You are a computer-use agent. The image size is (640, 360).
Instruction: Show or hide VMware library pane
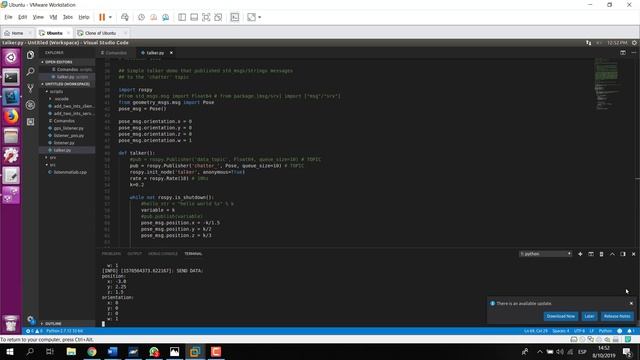point(182,17)
